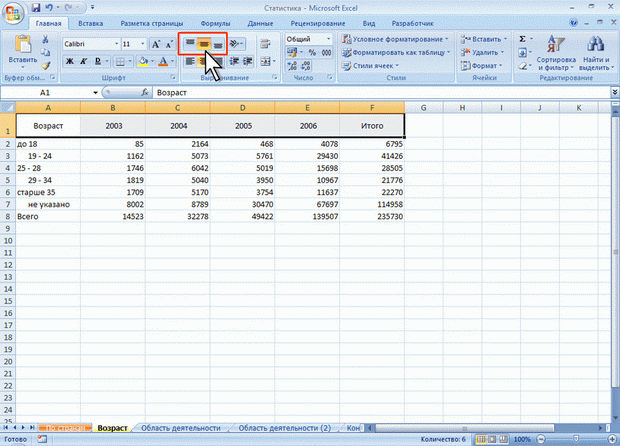Open the round Office button menu
Screen dimensions: 620x446
pos(13,14)
